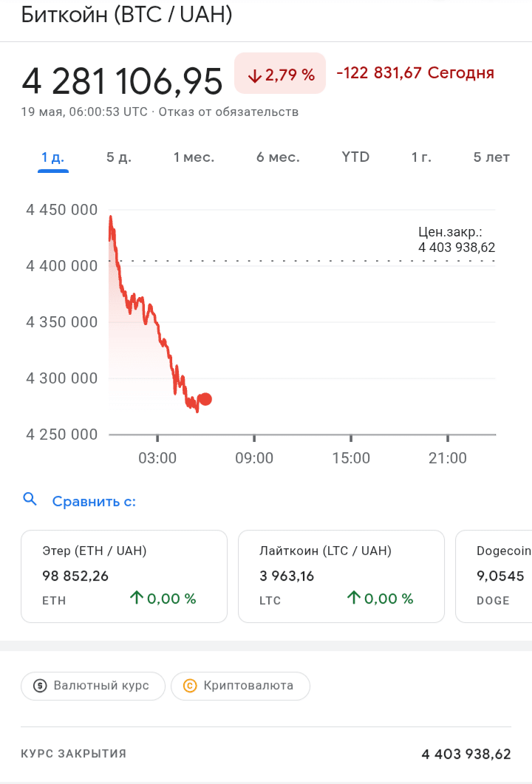
Task: Click the Сравнить с: link
Action: (x=94, y=502)
